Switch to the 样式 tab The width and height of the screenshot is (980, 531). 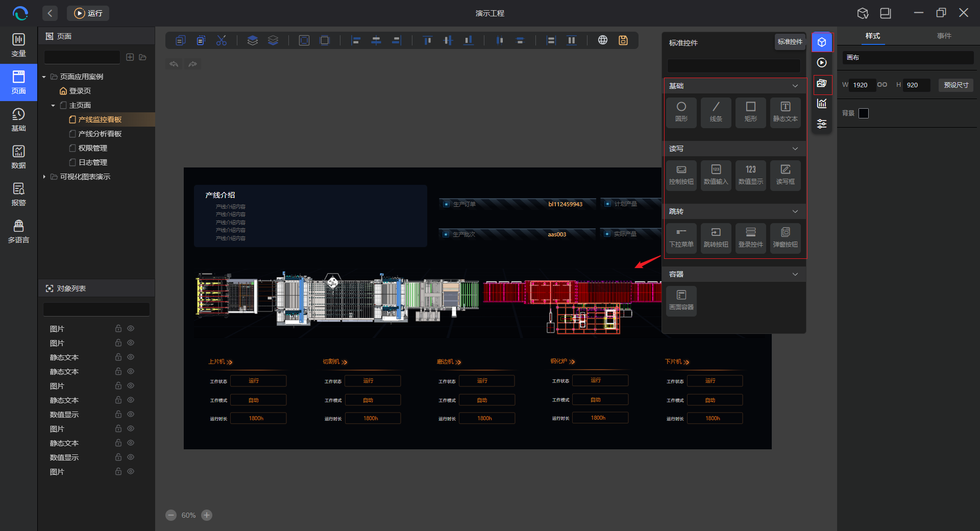pos(872,36)
